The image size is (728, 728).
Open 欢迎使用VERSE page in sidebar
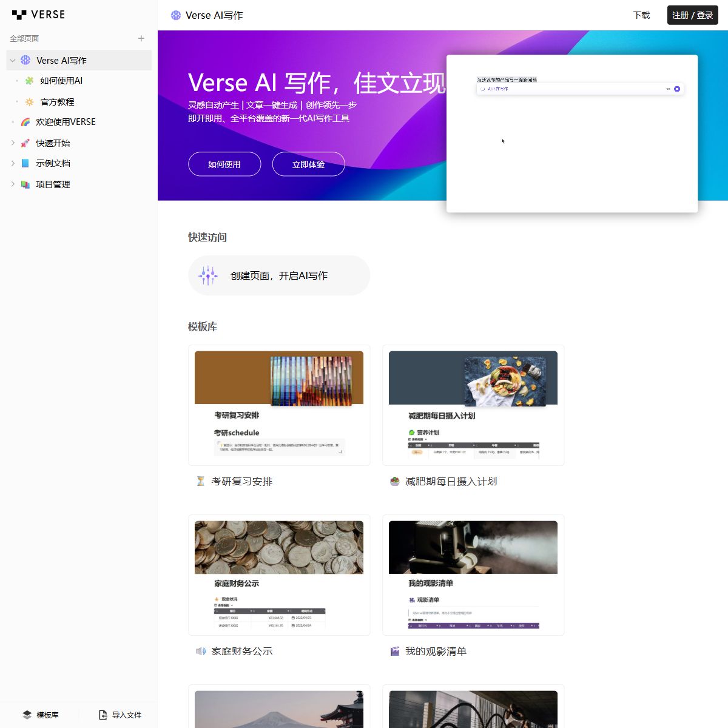(66, 122)
